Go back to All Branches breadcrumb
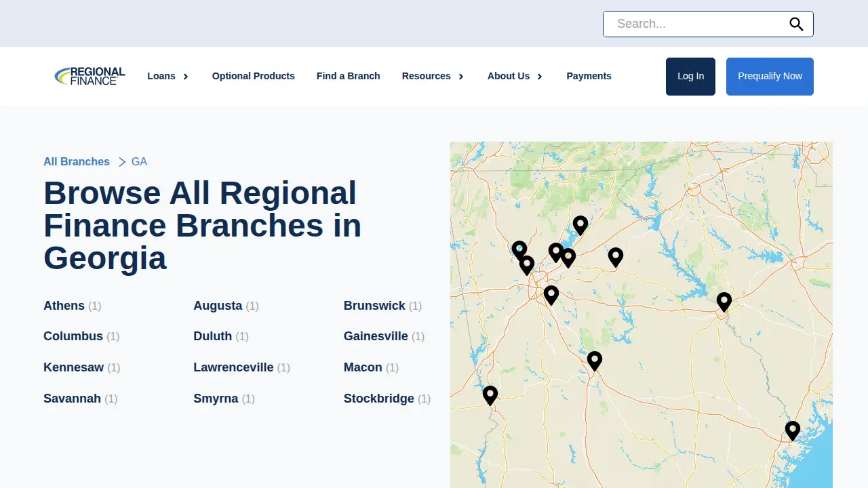Screen dimensions: 868x488 (x=77, y=161)
